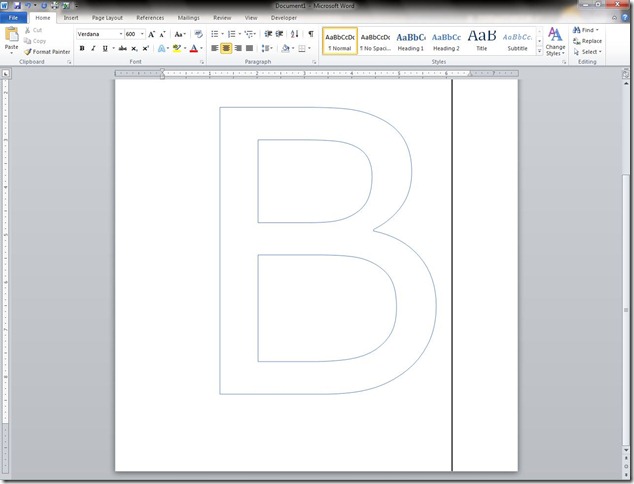This screenshot has height=484, width=634.
Task: Open Change Styles
Action: point(555,41)
